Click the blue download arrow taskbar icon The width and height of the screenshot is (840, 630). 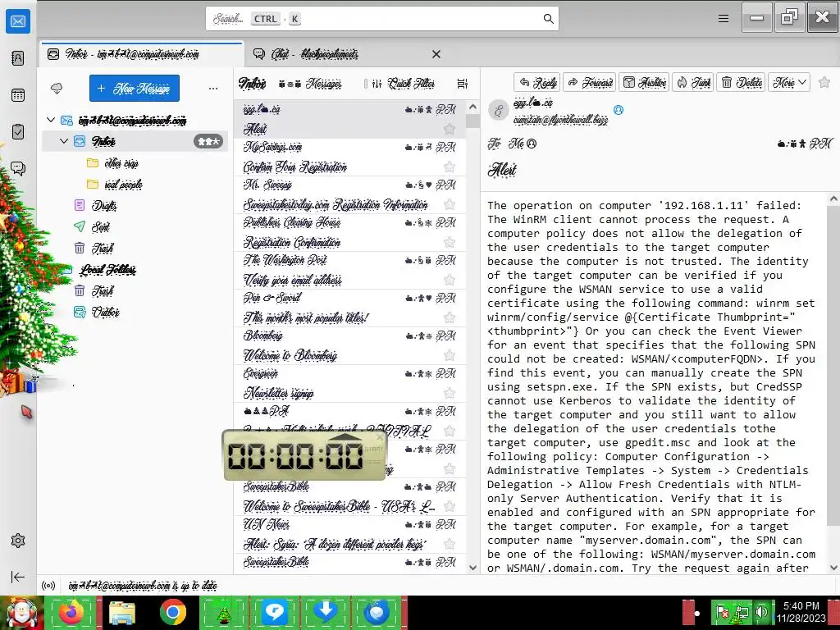tap(325, 612)
